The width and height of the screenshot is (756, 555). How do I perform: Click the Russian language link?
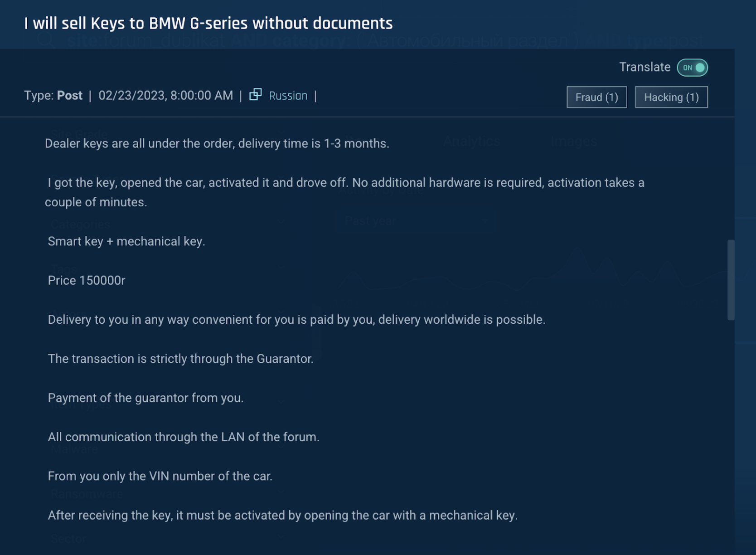click(288, 96)
